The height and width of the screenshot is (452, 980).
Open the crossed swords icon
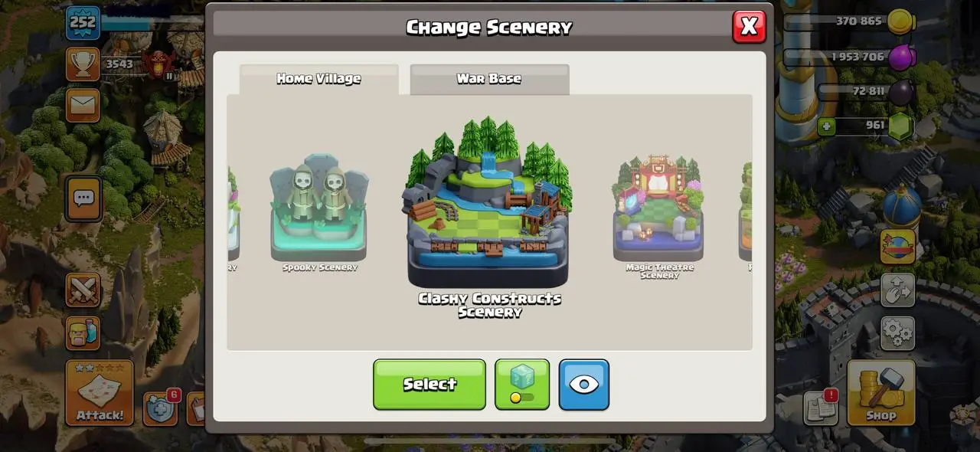(83, 290)
